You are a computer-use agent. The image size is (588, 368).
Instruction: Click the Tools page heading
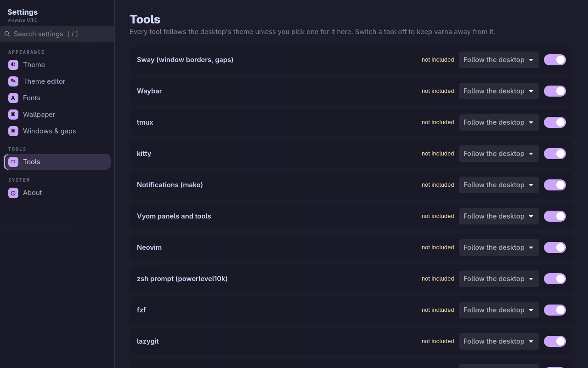click(x=145, y=19)
